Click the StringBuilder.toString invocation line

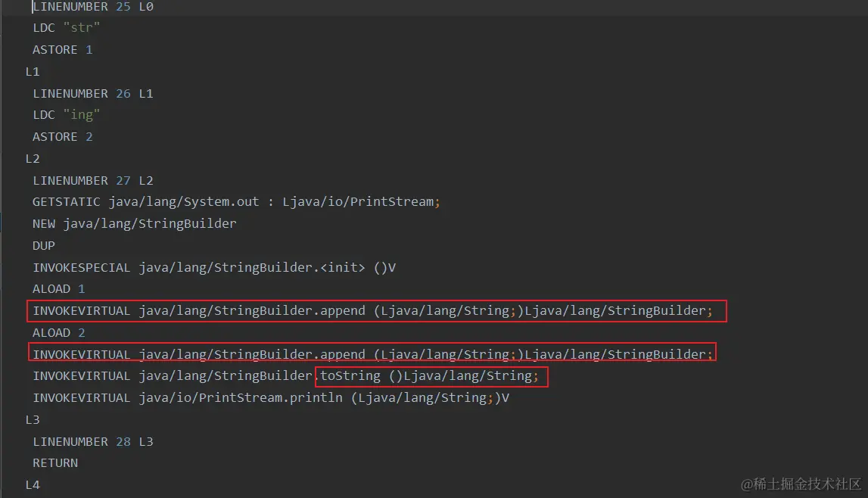[285, 376]
